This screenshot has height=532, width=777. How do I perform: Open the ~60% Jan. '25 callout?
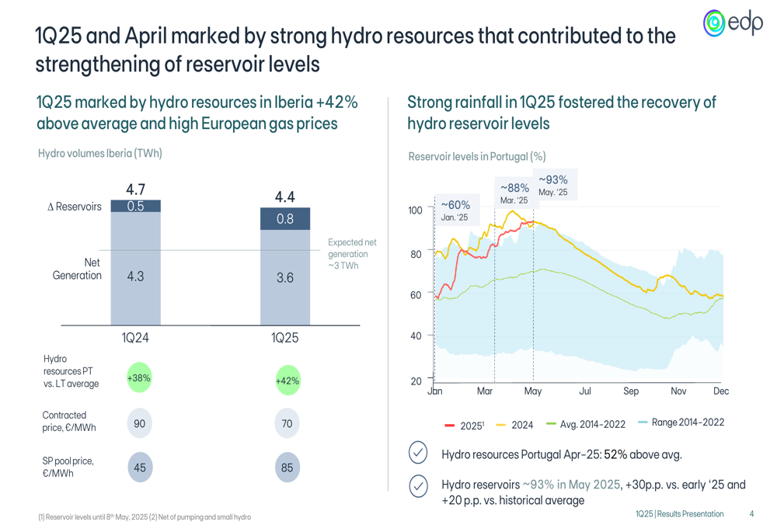click(x=455, y=210)
